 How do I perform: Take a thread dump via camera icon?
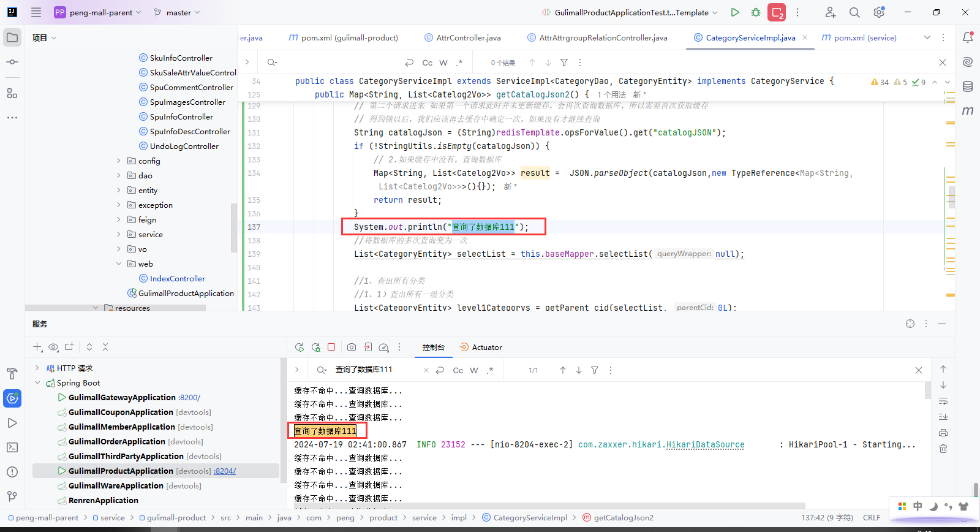(352, 347)
